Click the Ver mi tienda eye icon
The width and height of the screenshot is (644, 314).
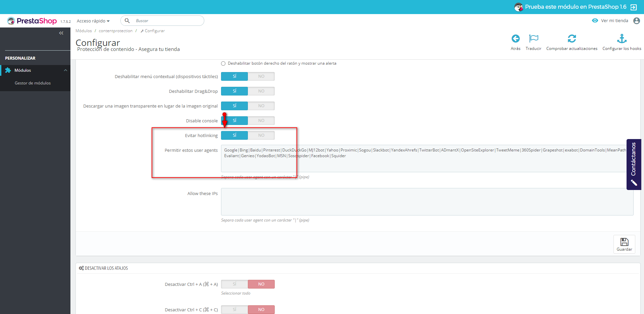click(x=595, y=20)
